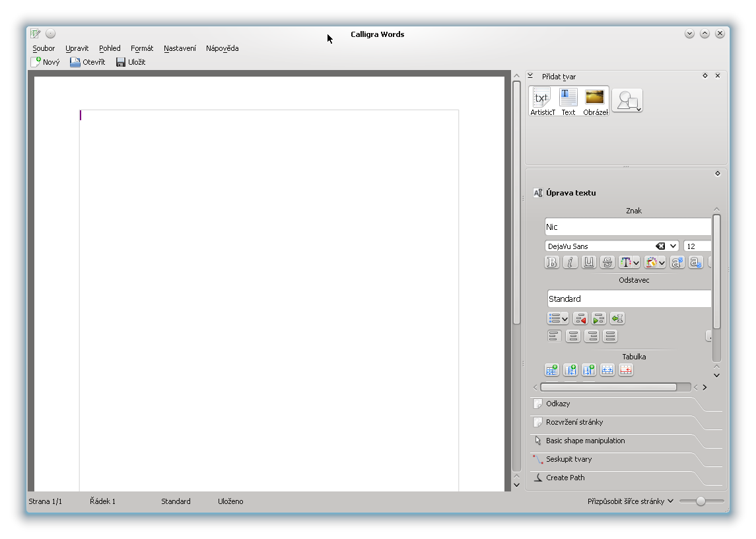The width and height of the screenshot is (756, 539).
Task: Click the document vertical scrollbar
Action: (x=516, y=203)
